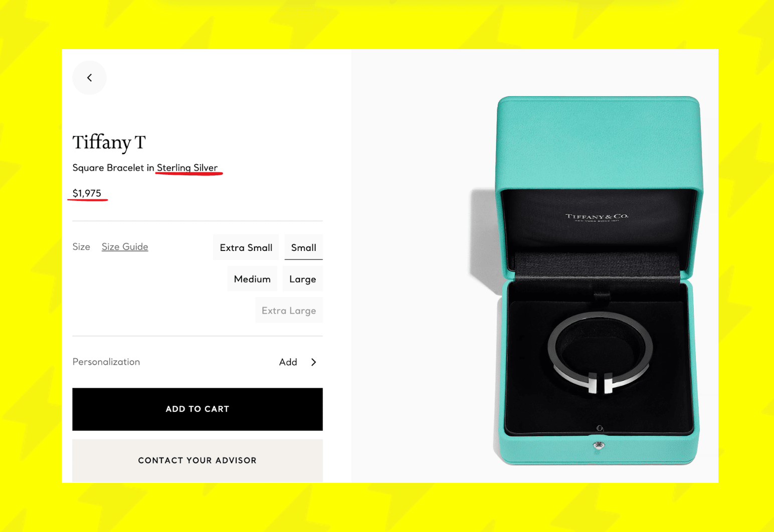Choose the Medium size option
This screenshot has width=774, height=532.
[252, 279]
